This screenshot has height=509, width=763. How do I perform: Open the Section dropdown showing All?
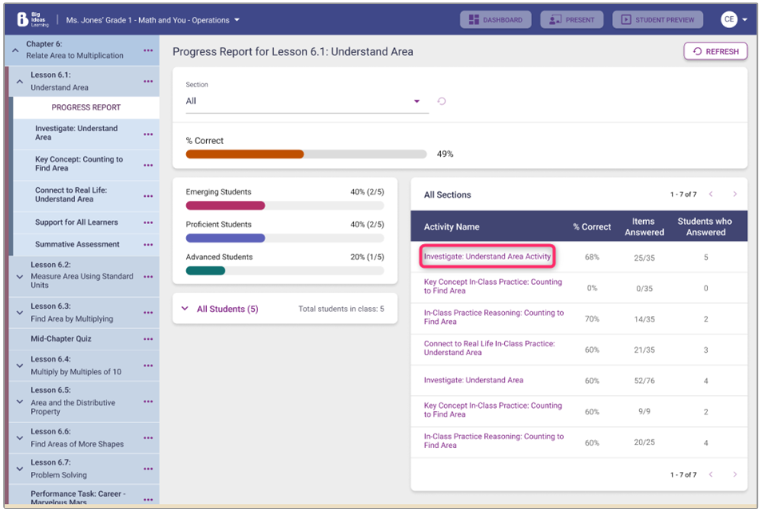(x=305, y=101)
